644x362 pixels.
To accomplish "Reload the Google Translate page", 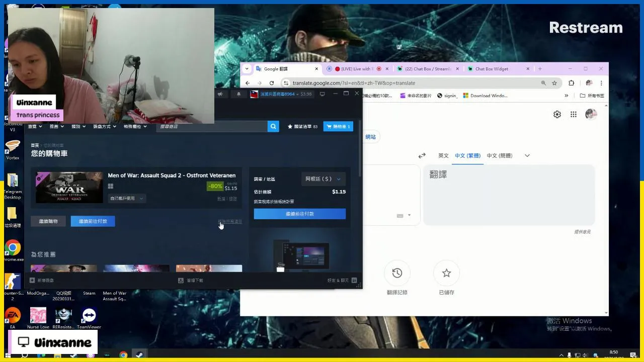I will tap(272, 83).
